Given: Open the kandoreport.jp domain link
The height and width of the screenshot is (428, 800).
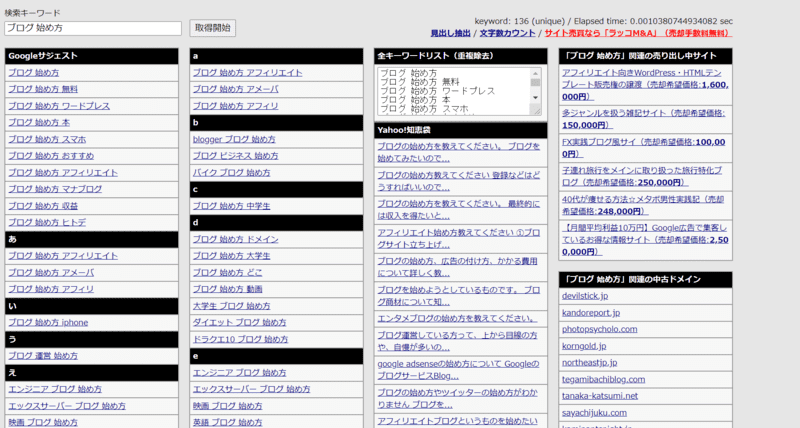Looking at the screenshot, I should pos(591,313).
